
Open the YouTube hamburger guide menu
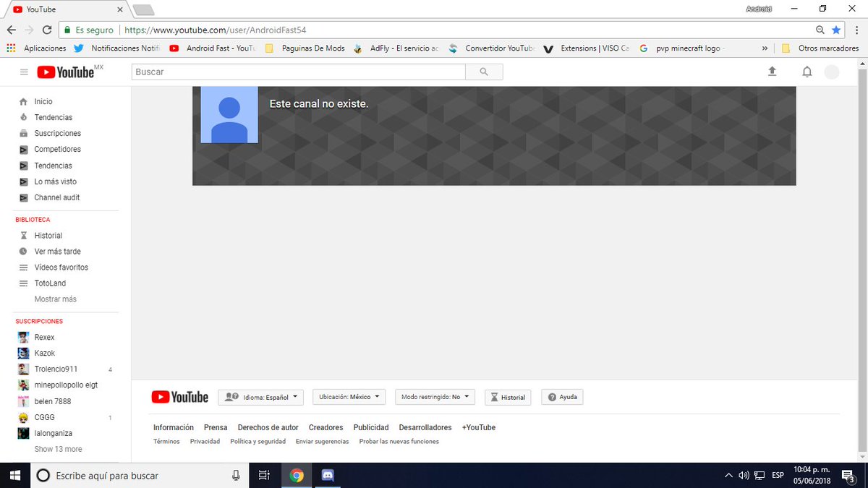click(x=24, y=72)
